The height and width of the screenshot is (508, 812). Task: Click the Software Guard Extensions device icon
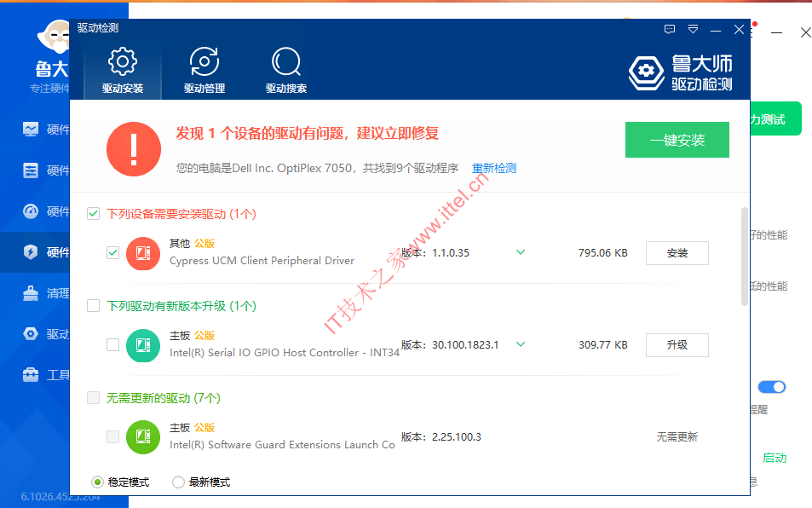pos(143,437)
